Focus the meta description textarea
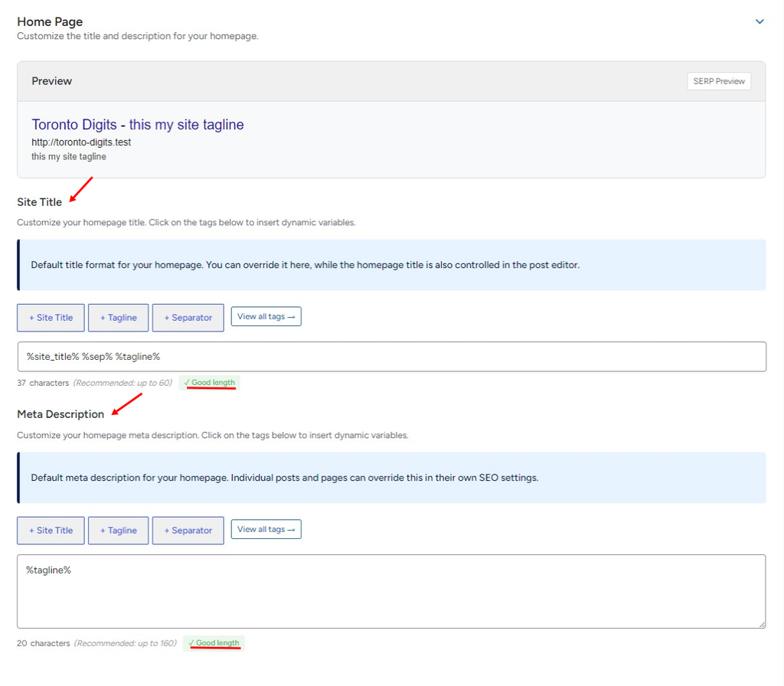This screenshot has width=784, height=686. (391, 592)
